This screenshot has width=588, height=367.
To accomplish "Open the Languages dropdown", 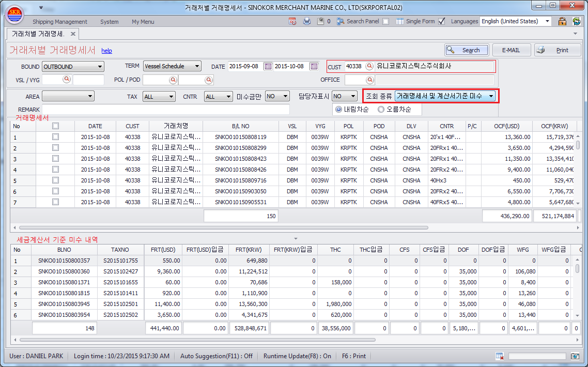I will (516, 21).
